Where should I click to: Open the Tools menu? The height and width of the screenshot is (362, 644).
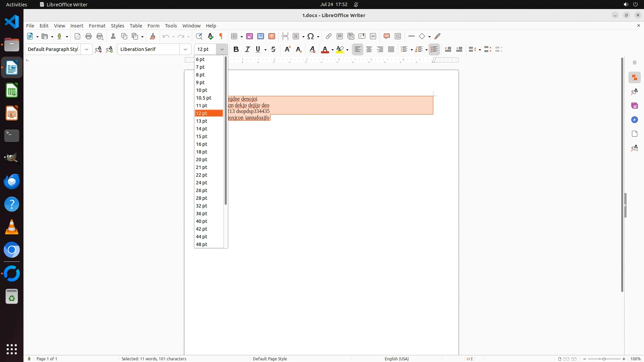[x=171, y=26]
